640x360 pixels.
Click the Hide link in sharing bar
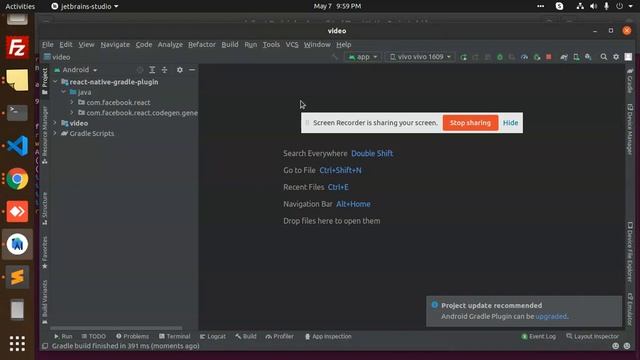pos(510,123)
